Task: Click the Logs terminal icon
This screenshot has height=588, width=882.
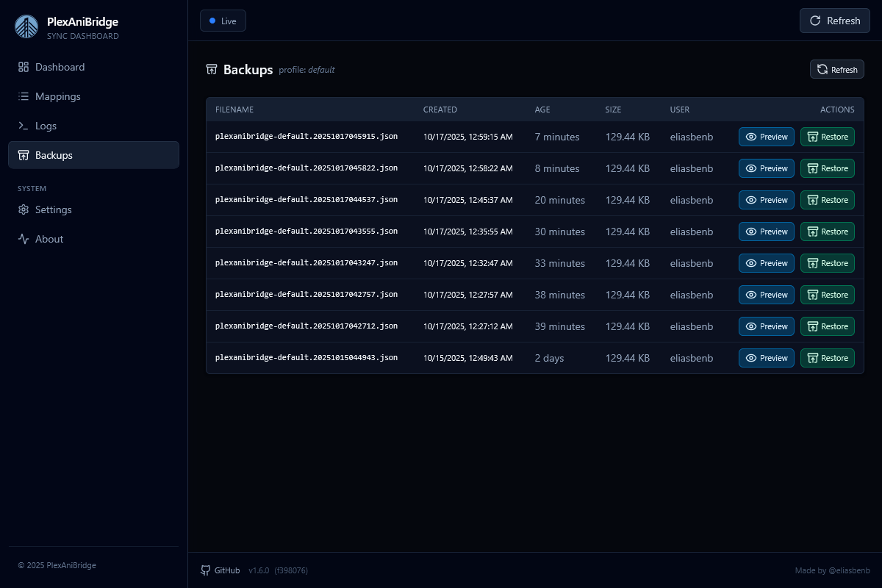Action: coord(24,126)
